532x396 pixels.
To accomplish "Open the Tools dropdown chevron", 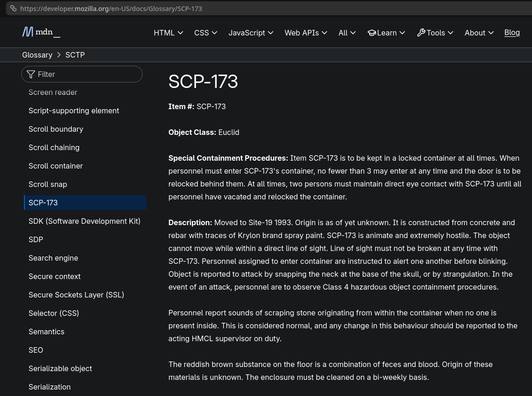I will (450, 33).
